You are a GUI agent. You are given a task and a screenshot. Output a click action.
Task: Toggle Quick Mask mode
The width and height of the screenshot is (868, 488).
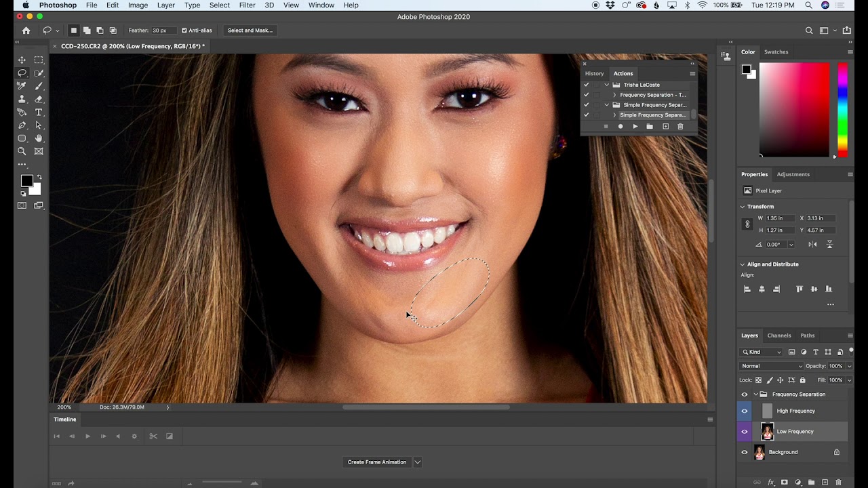click(22, 205)
